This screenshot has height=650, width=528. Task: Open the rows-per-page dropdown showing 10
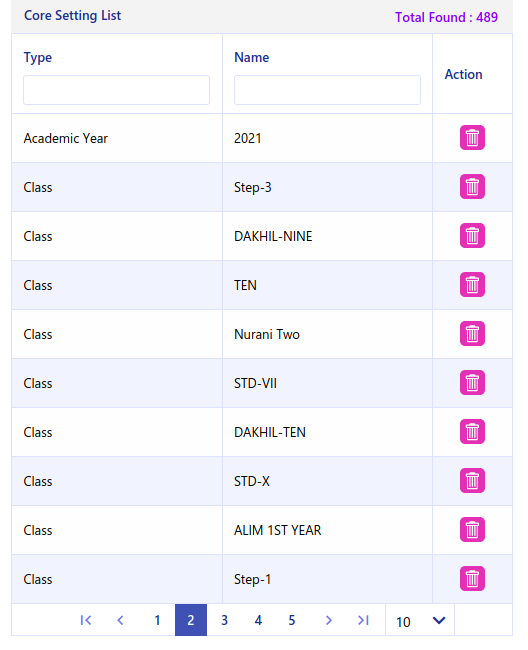click(420, 621)
